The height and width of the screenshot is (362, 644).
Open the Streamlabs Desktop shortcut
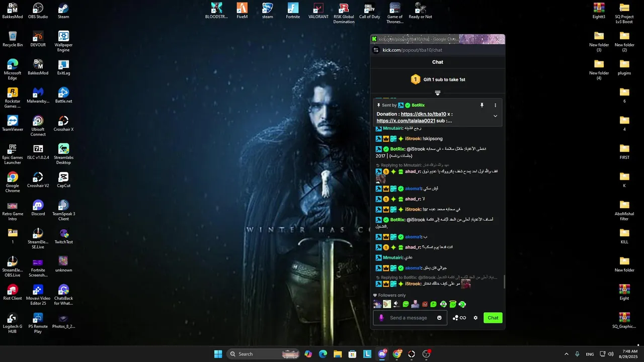(x=63, y=154)
